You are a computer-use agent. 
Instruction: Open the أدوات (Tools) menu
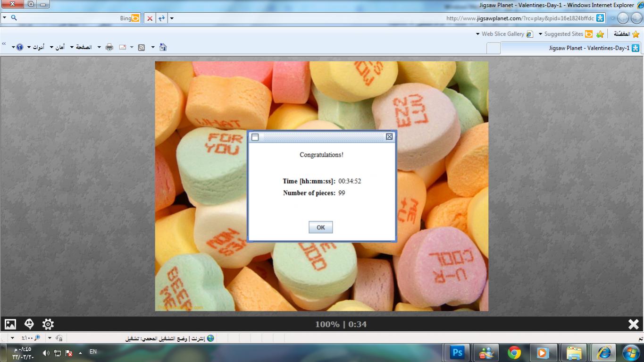point(38,47)
